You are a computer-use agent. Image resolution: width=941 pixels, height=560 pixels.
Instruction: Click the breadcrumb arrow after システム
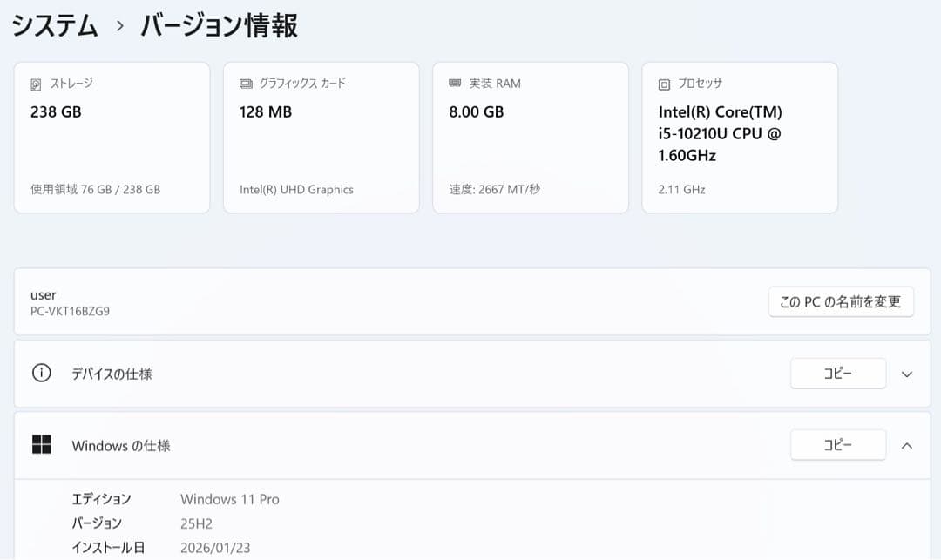pos(120,27)
